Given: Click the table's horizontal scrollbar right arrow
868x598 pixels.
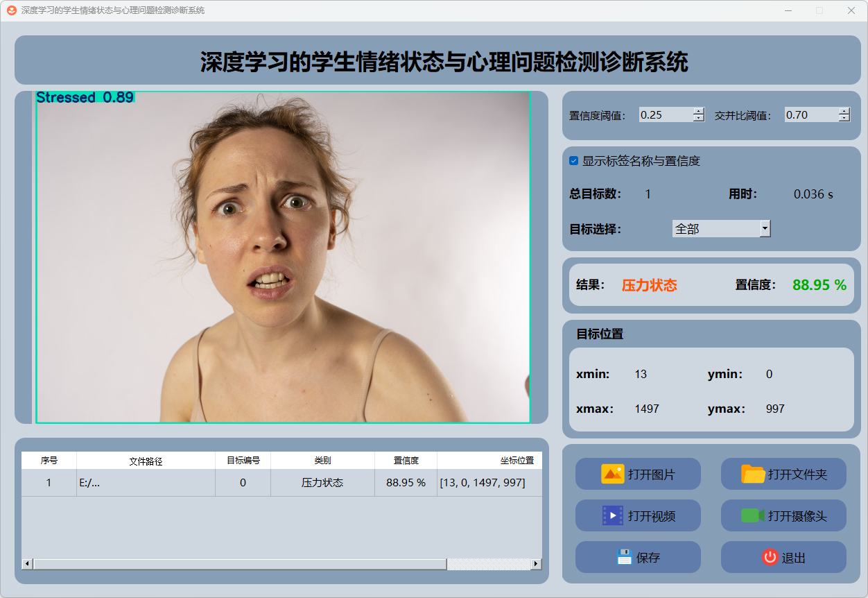Looking at the screenshot, I should pyautogui.click(x=536, y=564).
